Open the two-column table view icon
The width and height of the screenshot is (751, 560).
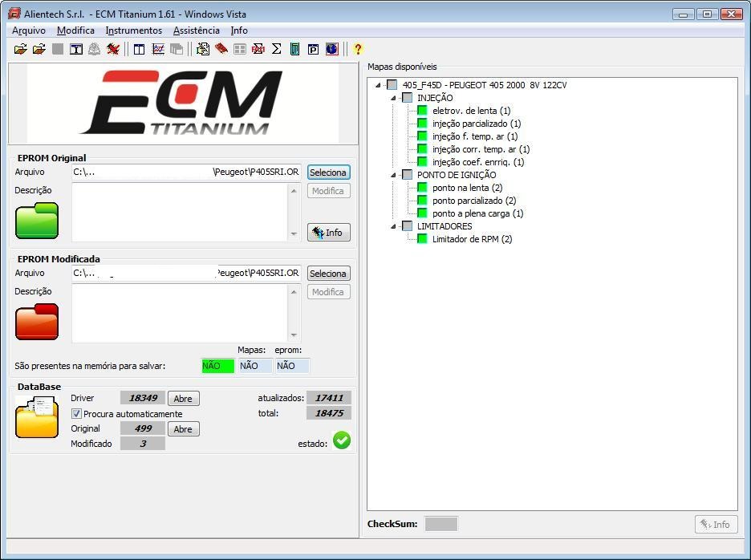(x=140, y=49)
